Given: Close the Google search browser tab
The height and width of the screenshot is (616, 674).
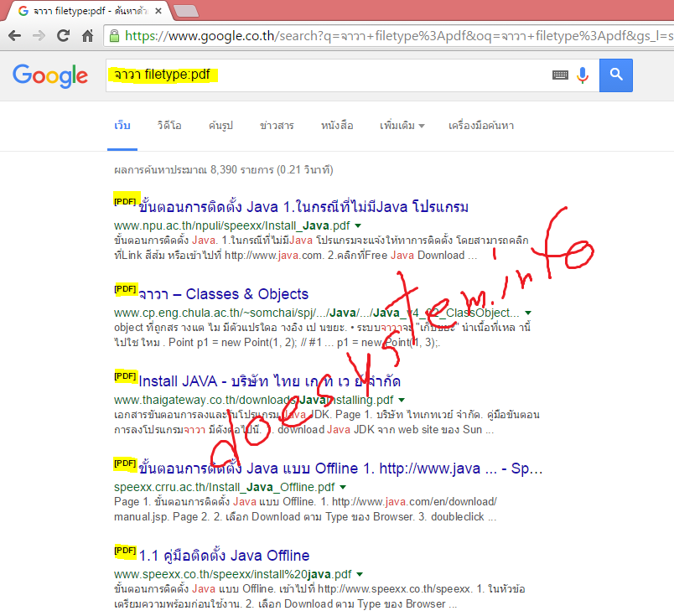Looking at the screenshot, I should pyautogui.click(x=158, y=11).
